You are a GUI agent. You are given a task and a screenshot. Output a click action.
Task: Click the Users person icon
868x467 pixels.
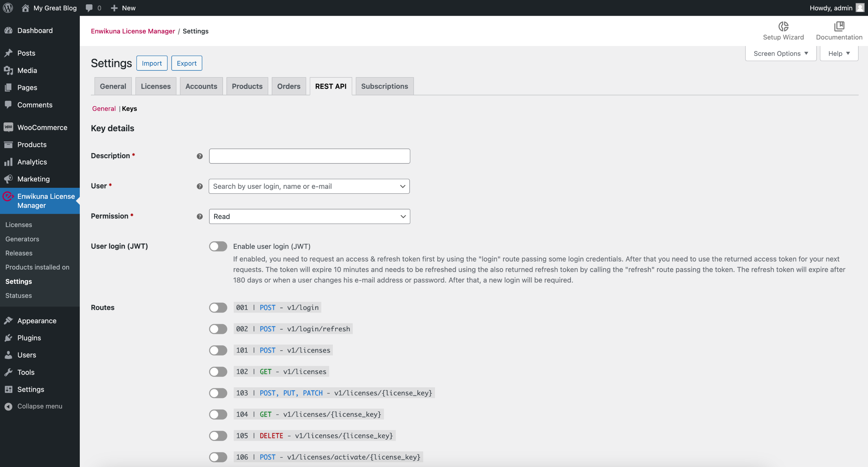point(8,355)
